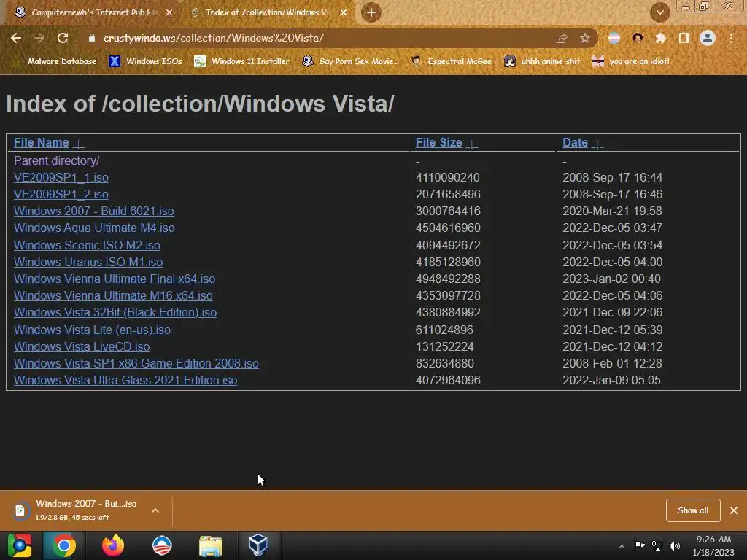The image size is (747, 560).
Task: Click the striped flag extension icon
Action: click(614, 38)
